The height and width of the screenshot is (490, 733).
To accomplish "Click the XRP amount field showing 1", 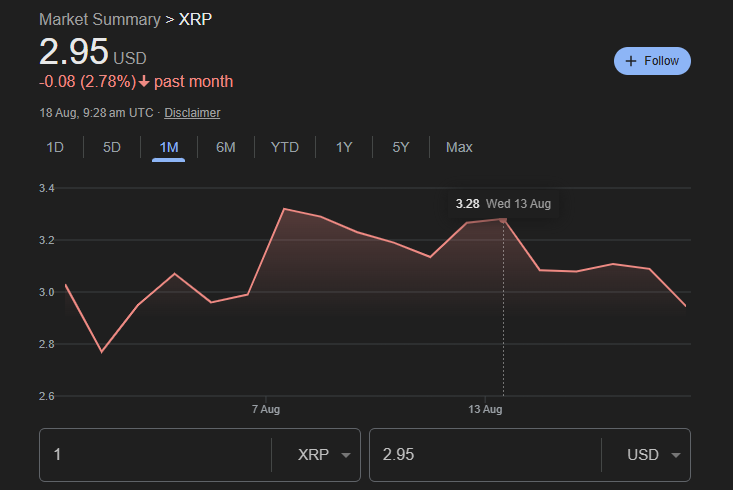I will (155, 454).
